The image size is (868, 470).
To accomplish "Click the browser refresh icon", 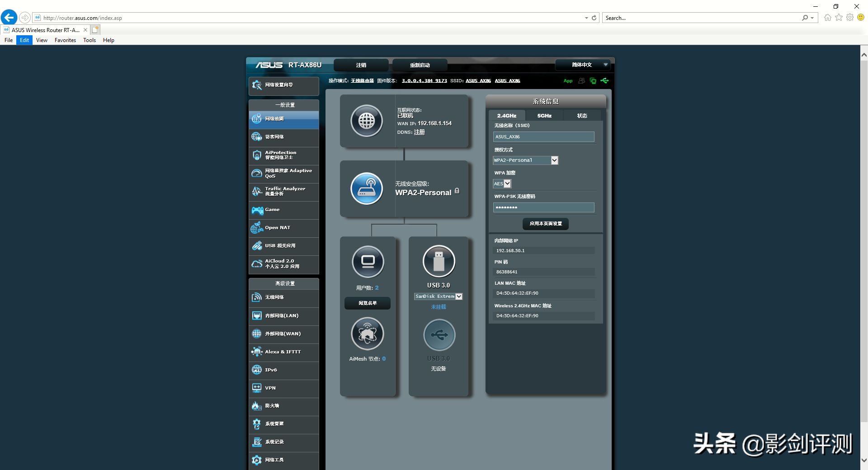I will coord(594,18).
